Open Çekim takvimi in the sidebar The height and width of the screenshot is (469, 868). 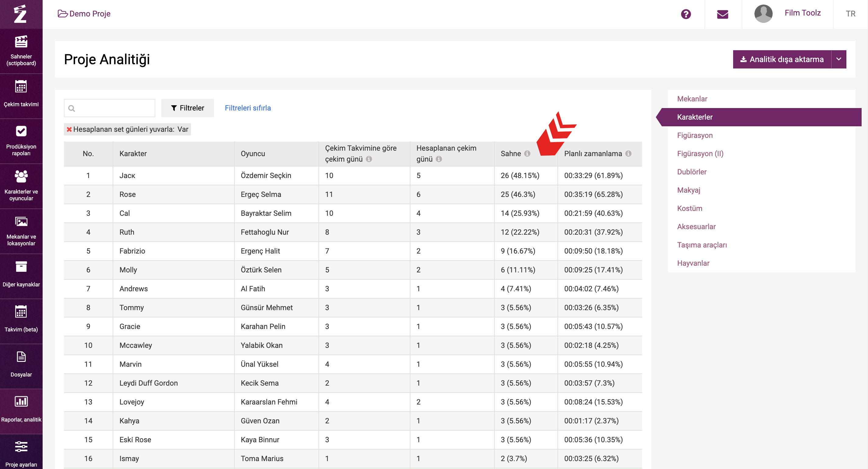pos(21,96)
